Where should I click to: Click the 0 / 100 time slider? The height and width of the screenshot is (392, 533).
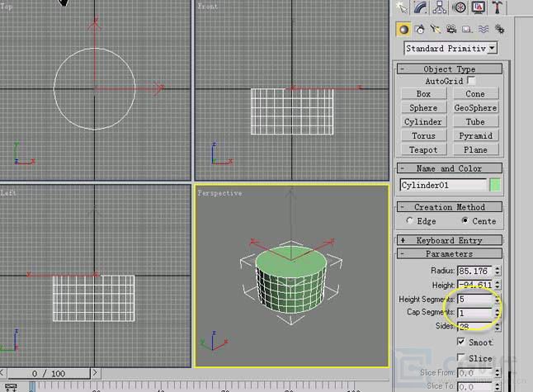[x=49, y=373]
